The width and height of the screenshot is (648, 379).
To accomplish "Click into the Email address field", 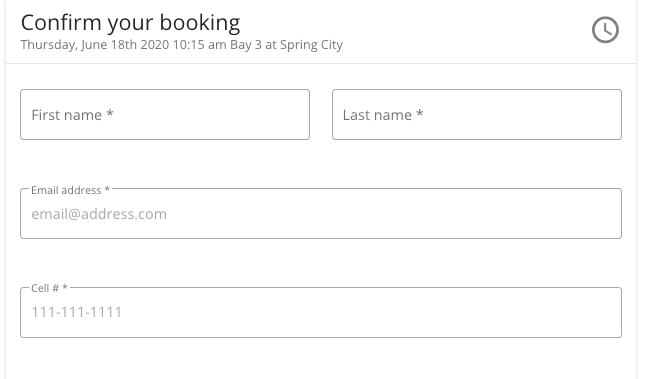I will pos(321,213).
